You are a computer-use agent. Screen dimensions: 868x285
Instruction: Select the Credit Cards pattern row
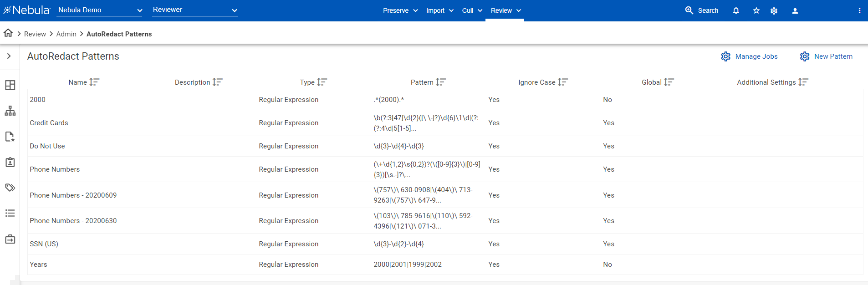[49, 123]
